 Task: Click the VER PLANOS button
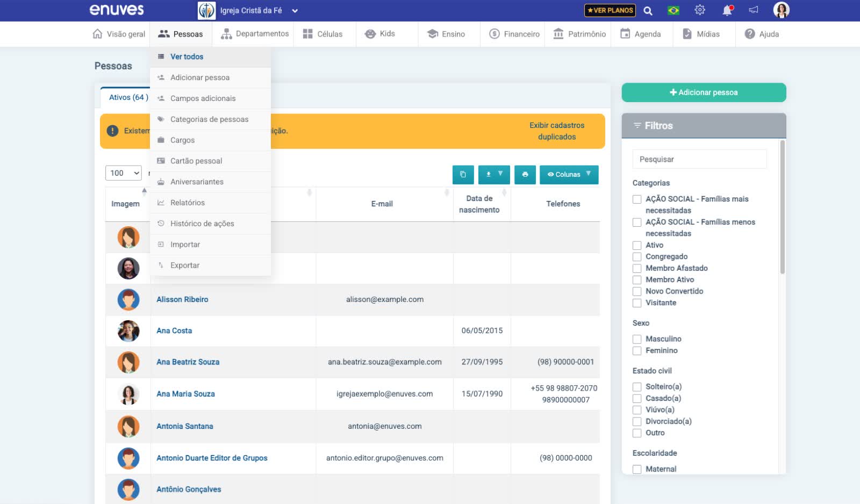coord(610,10)
